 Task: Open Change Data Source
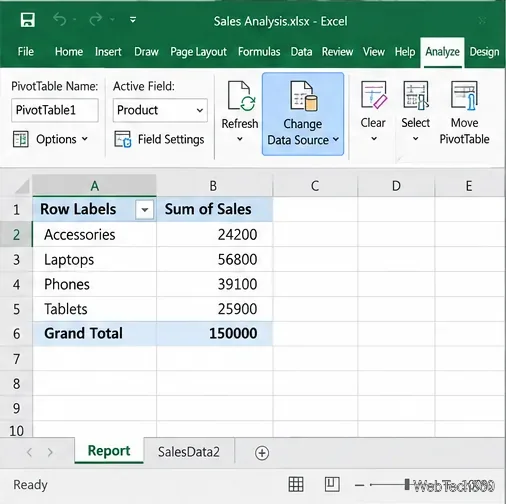click(303, 114)
